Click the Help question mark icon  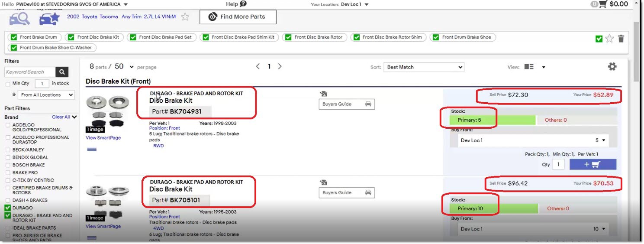(243, 4)
